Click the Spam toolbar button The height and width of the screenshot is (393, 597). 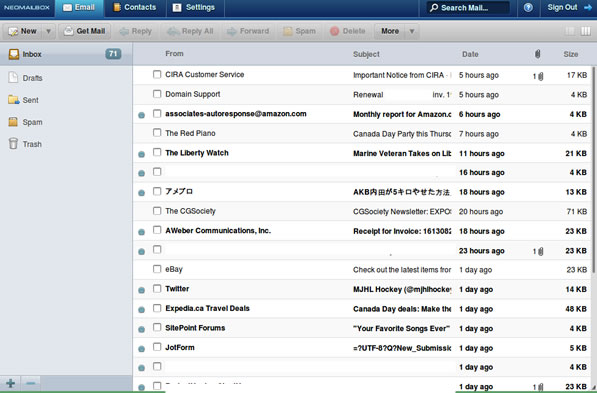point(300,31)
